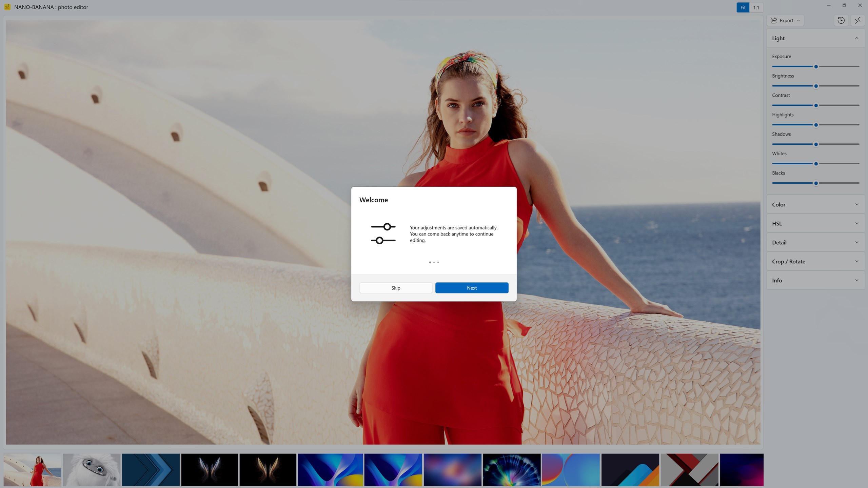Click the before/after compare icon
Image resolution: width=868 pixels, height=488 pixels.
(858, 20)
